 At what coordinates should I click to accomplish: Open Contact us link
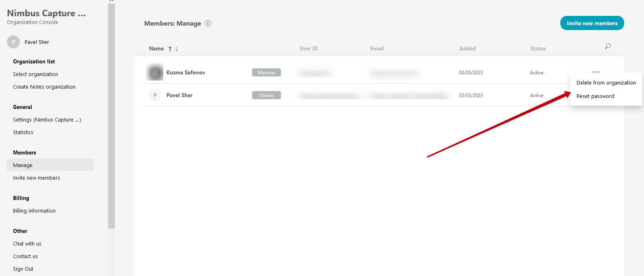(25, 256)
